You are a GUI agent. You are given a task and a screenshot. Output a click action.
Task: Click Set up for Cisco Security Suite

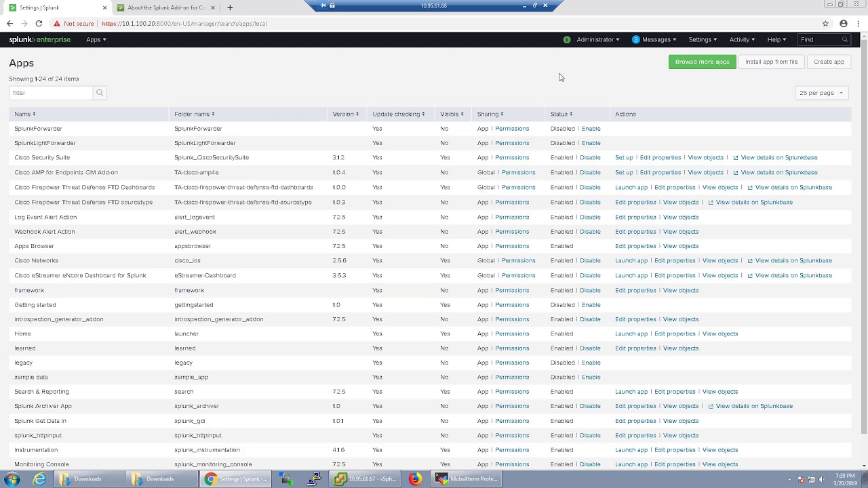coord(624,157)
